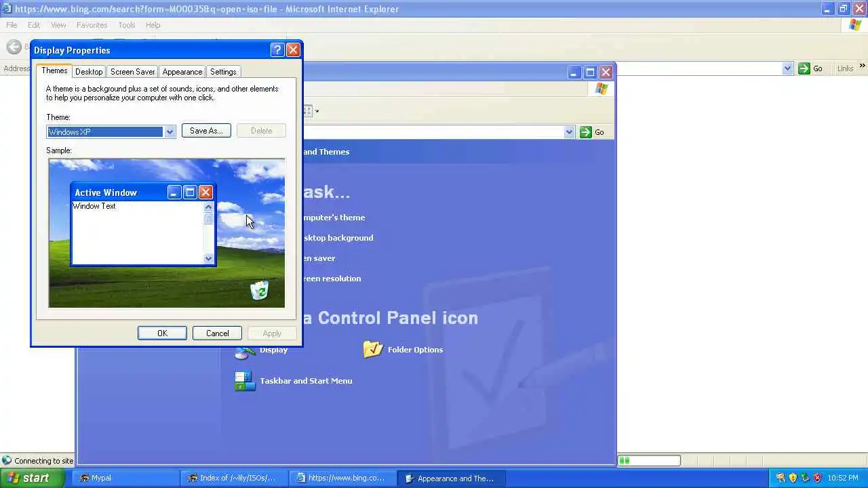Open Taskbar and Start Menu icon
This screenshot has width=868, height=488.
point(293,381)
